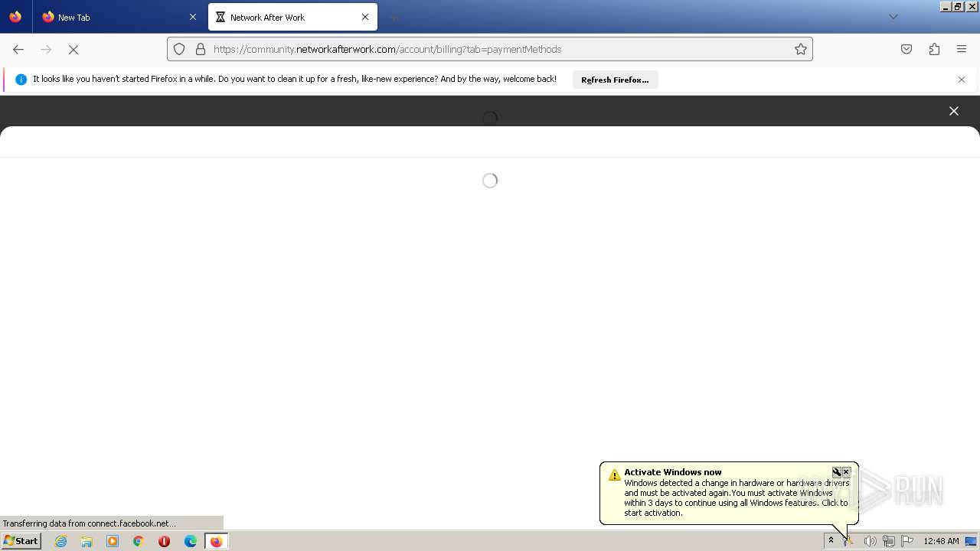
Task: Click the greyed-out forward navigation arrow
Action: click(46, 49)
